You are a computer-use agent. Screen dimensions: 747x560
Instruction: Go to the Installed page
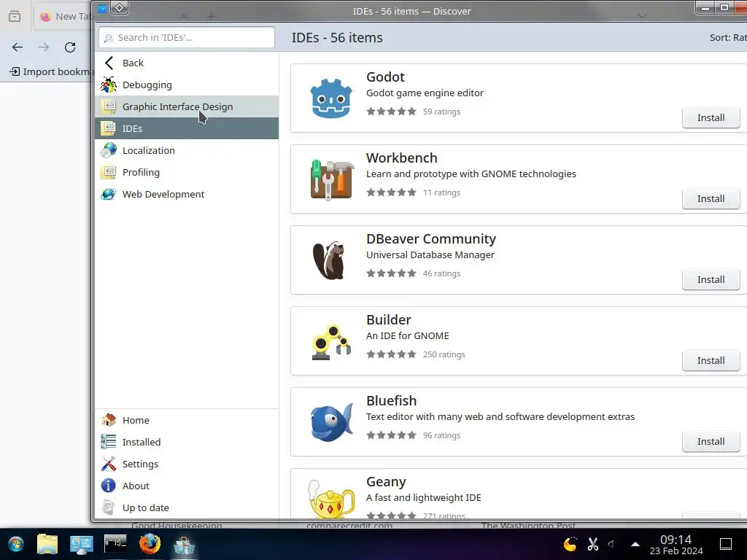coord(187,442)
